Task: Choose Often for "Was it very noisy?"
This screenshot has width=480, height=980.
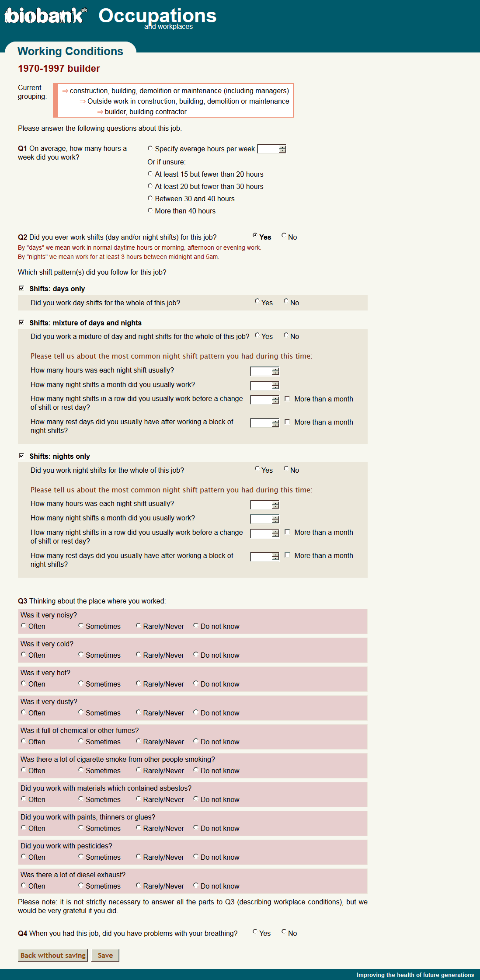Action: (x=24, y=626)
